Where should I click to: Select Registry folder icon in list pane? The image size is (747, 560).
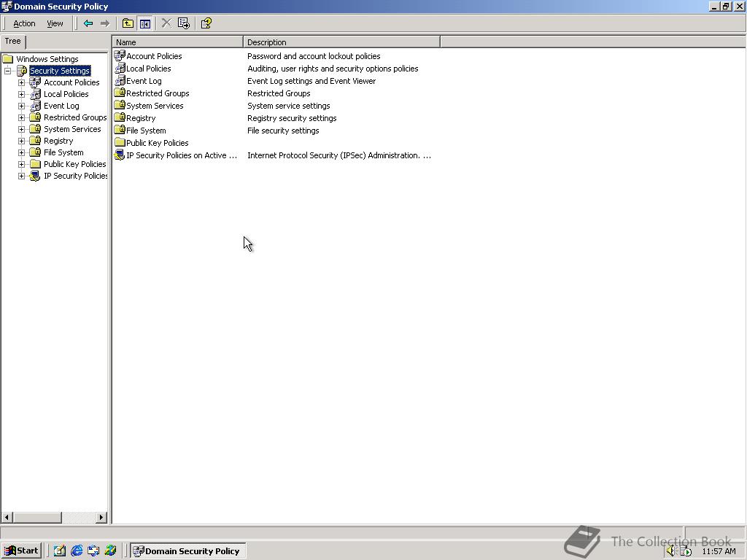tap(120, 117)
